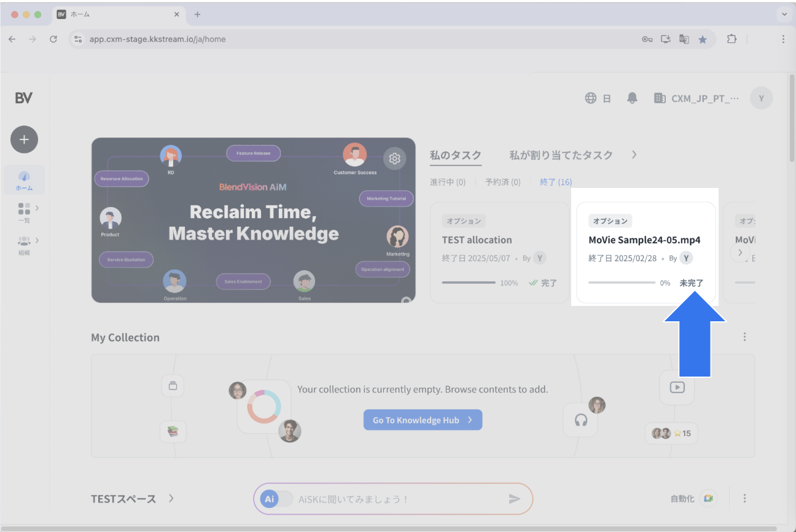796x532 pixels.
Task: Click the BV logo in sidebar
Action: (24, 98)
